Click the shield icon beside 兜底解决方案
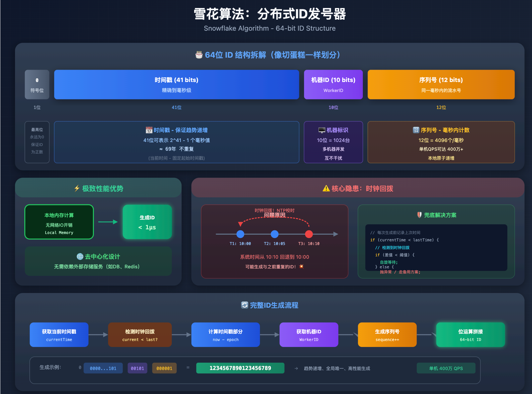Viewport: 532px width, 394px height. coord(419,215)
